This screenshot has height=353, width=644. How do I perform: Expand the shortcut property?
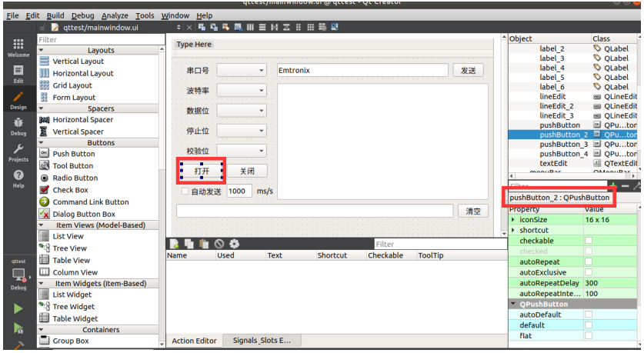click(513, 230)
